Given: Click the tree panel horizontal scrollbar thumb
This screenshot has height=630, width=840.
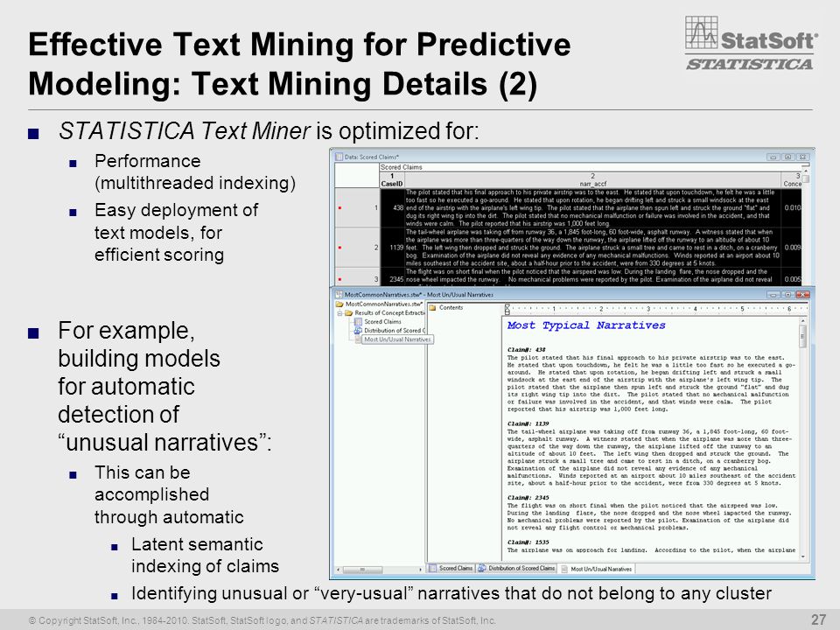Looking at the screenshot, I should coord(362,570).
